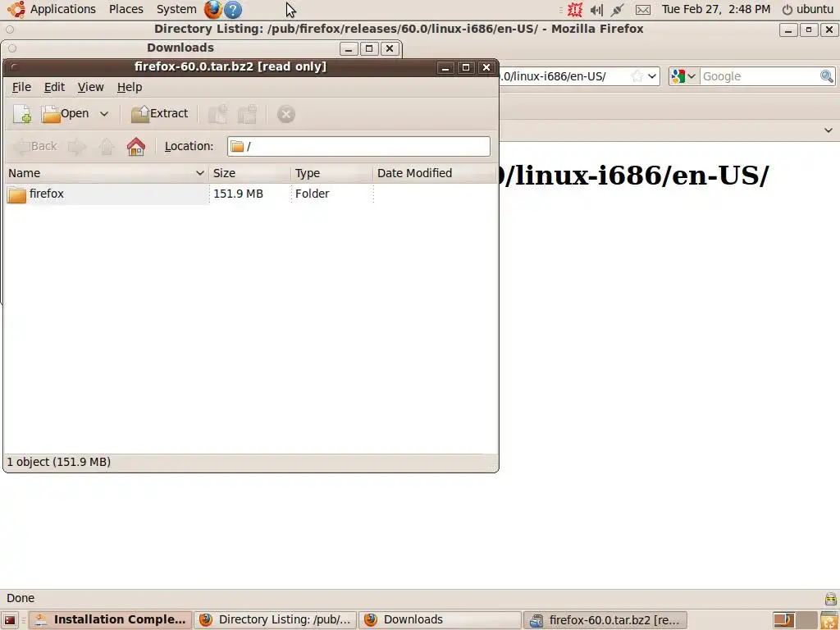Close the Downloads window
This screenshot has height=630, width=840.
point(390,48)
